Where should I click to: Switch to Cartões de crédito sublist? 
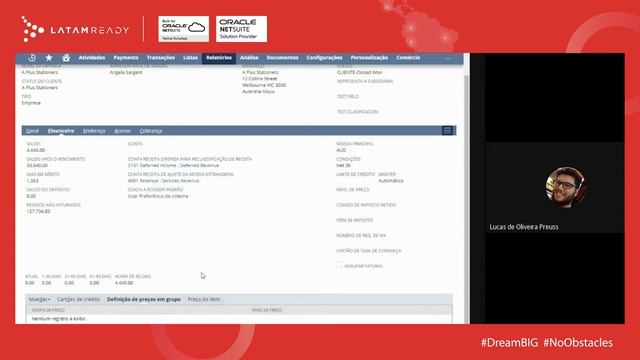78,299
